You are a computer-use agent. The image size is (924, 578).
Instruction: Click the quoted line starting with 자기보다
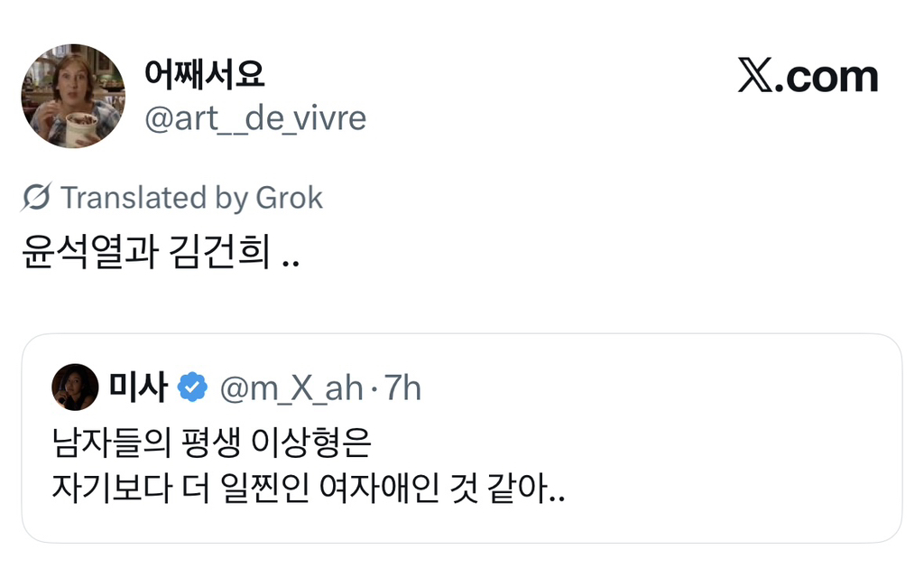click(309, 490)
